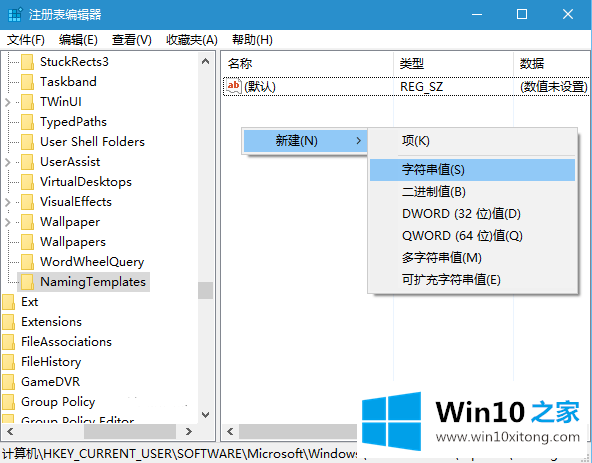The width and height of the screenshot is (592, 463).
Task: Open the 查看(V) menu
Action: tap(131, 40)
